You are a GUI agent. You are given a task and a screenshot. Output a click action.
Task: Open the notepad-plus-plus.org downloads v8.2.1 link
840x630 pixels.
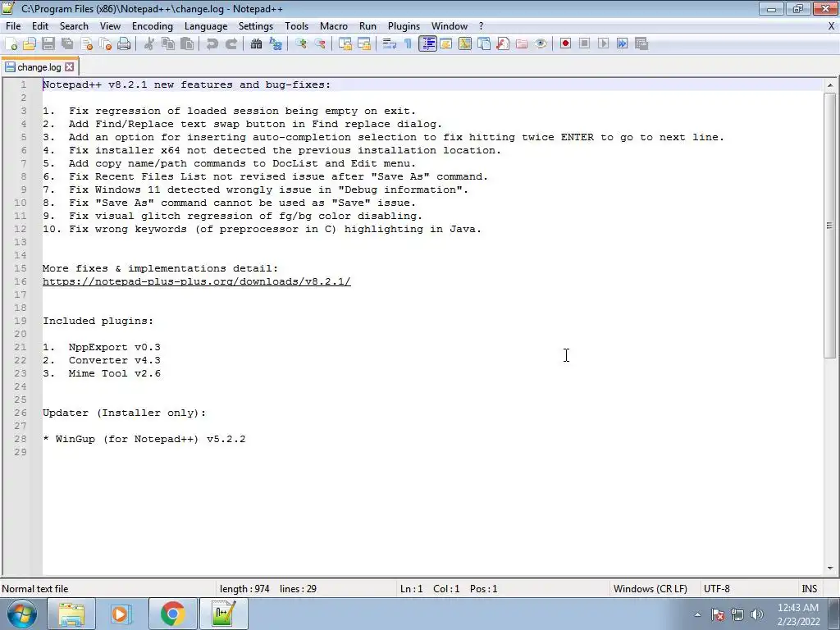[197, 281]
